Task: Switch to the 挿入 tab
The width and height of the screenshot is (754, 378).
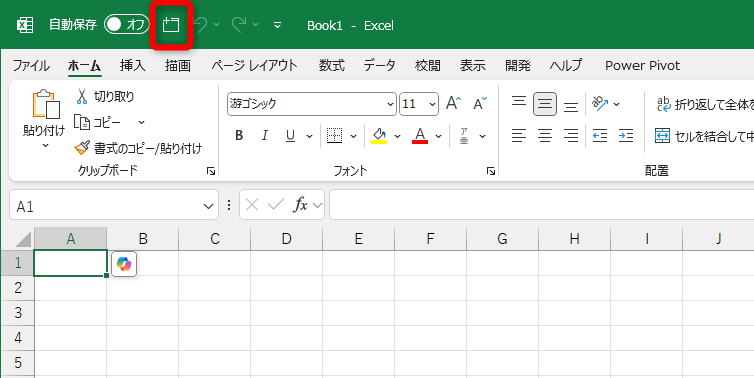Action: 133,65
